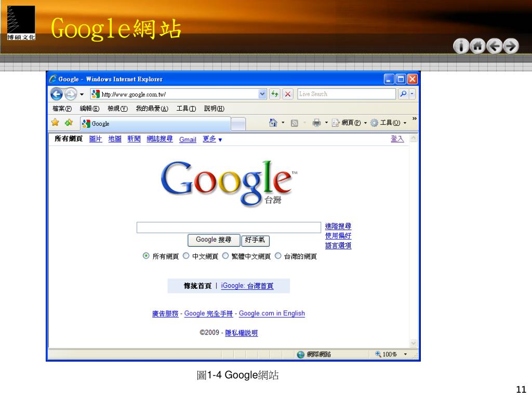
Task: Open a new blank tab
Action: 238,124
